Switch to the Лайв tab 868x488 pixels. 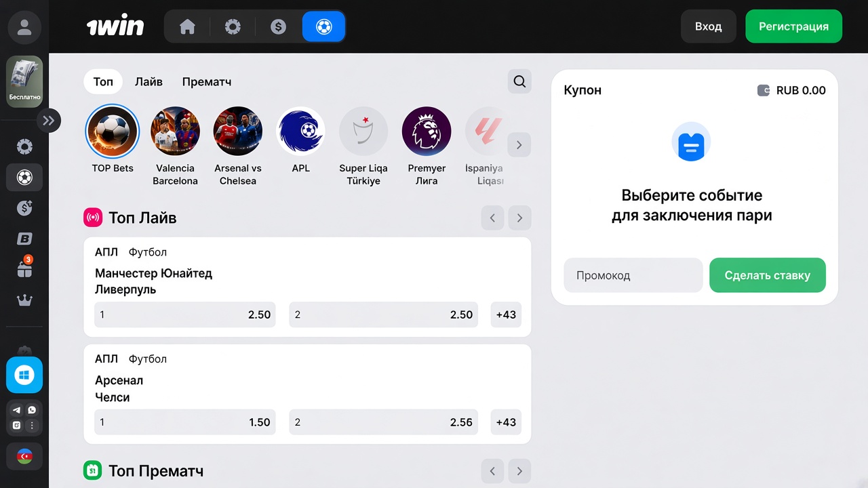[x=149, y=82]
